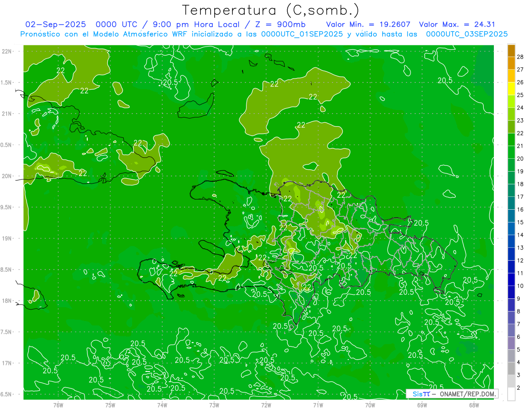The width and height of the screenshot is (532, 411).
Task: Click the '71W' longitude axis label
Action: (x=318, y=405)
